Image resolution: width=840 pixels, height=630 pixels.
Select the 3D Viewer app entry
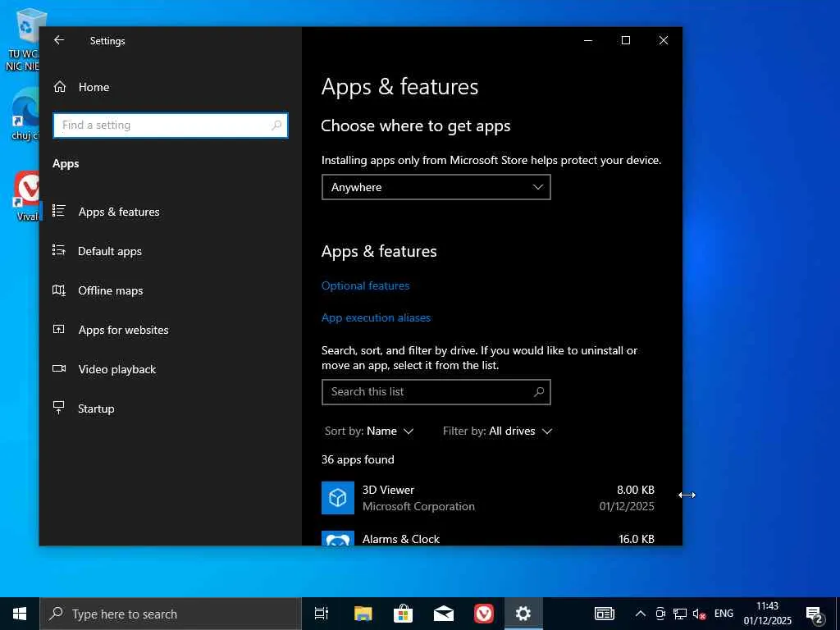point(488,498)
